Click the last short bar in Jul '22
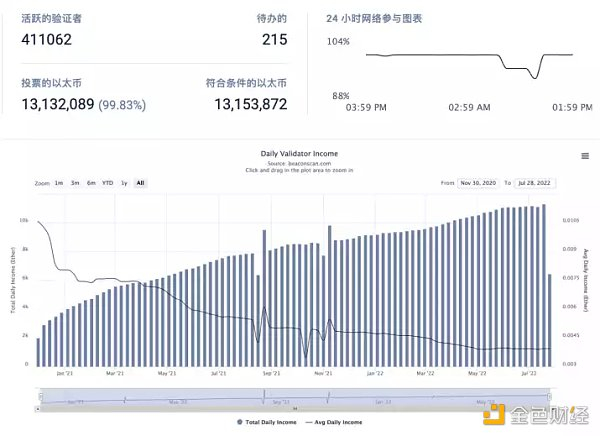The width and height of the screenshot is (600, 436). click(x=550, y=320)
